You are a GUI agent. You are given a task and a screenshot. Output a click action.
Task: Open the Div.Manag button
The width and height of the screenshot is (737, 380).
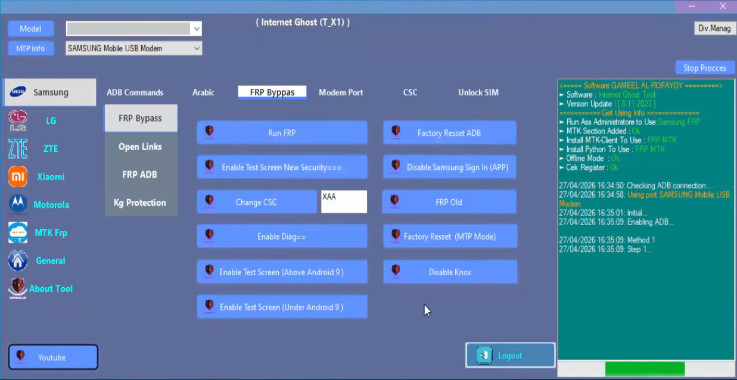(x=714, y=28)
